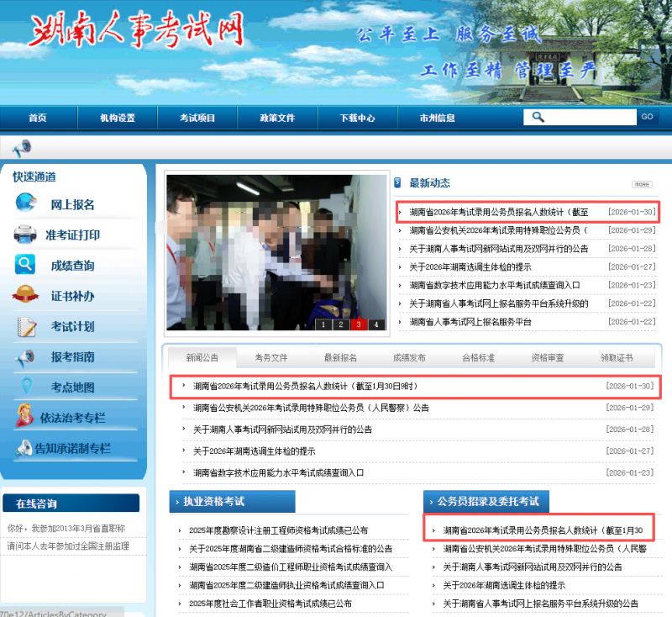Click the figure icon beside 依法治考专栏
The width and height of the screenshot is (672, 617).
click(25, 416)
